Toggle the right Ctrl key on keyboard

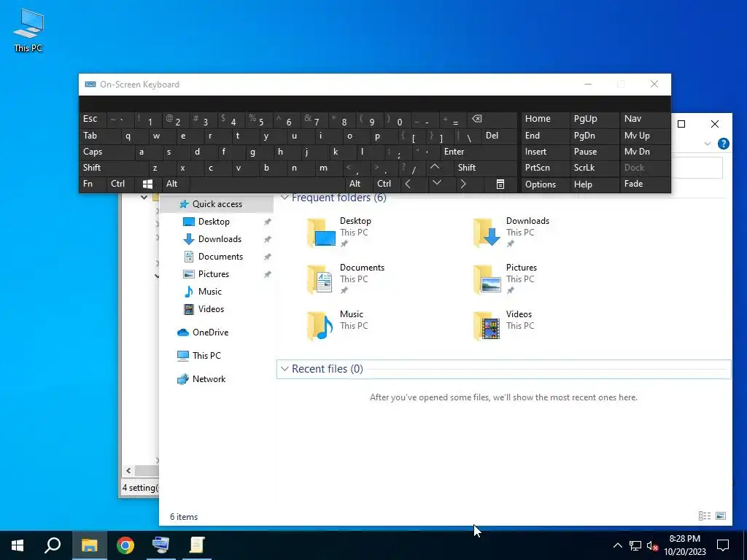386,184
